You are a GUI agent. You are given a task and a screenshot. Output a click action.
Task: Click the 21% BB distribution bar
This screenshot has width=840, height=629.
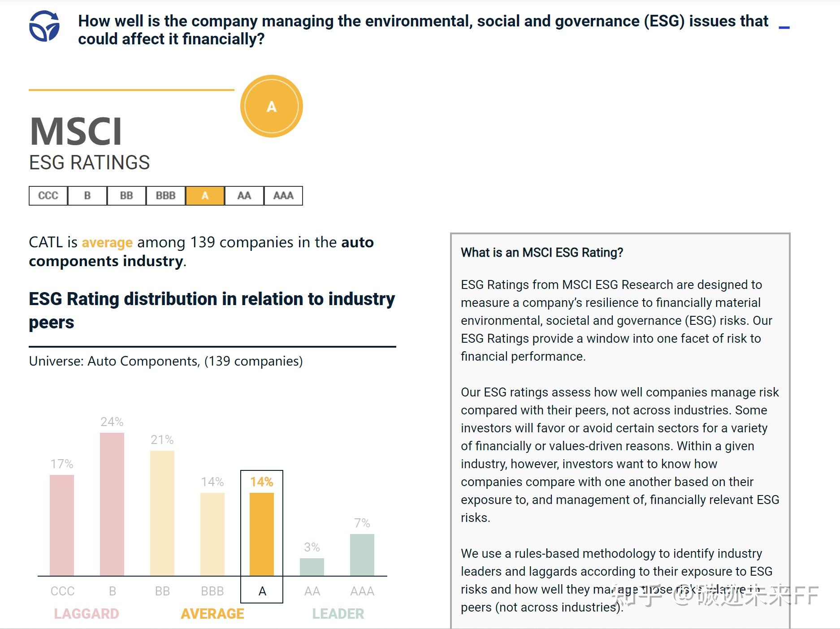point(162,513)
